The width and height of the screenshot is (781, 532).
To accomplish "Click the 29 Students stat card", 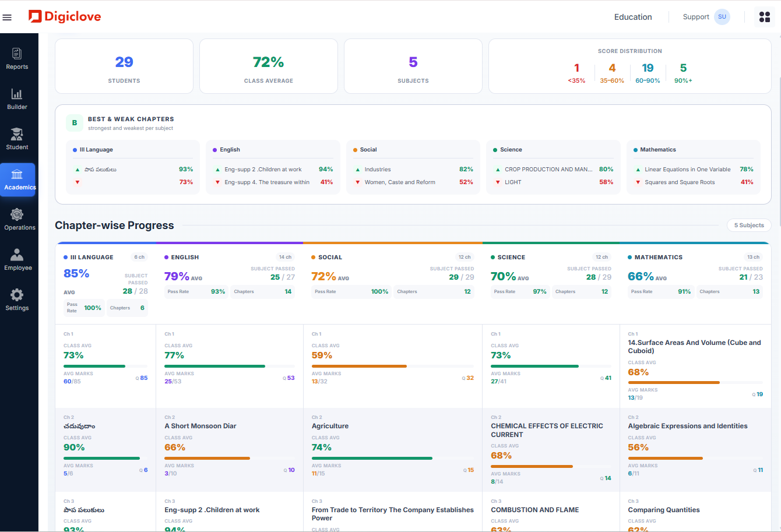I will click(124, 66).
